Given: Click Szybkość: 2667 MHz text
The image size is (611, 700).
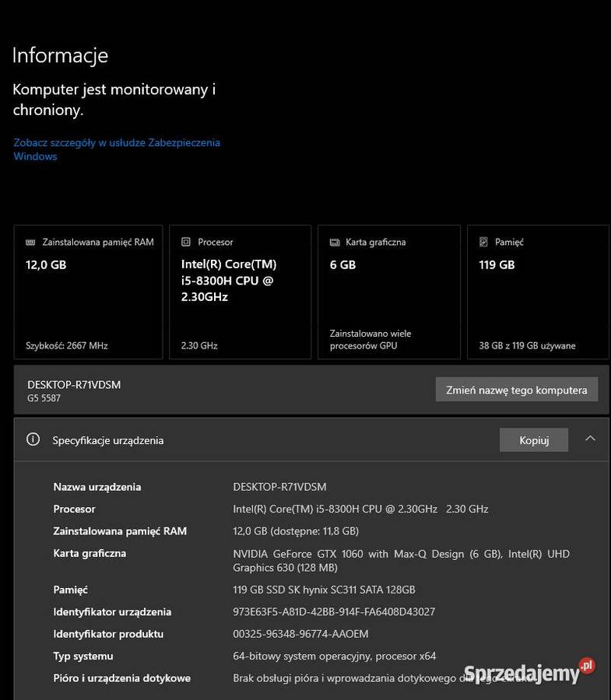Looking at the screenshot, I should [67, 345].
